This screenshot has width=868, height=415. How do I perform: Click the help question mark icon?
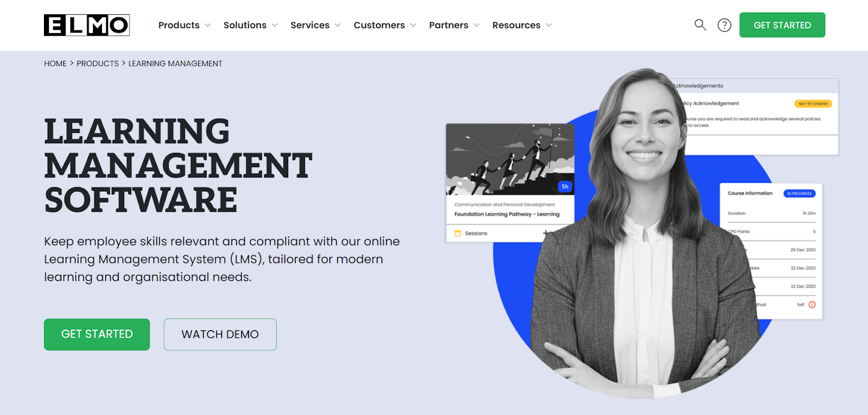(724, 25)
